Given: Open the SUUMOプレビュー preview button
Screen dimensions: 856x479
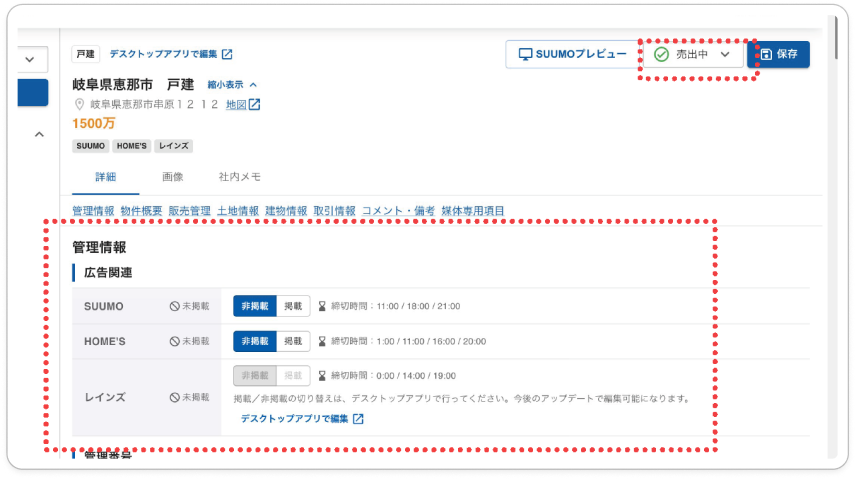Looking at the screenshot, I should click(572, 54).
